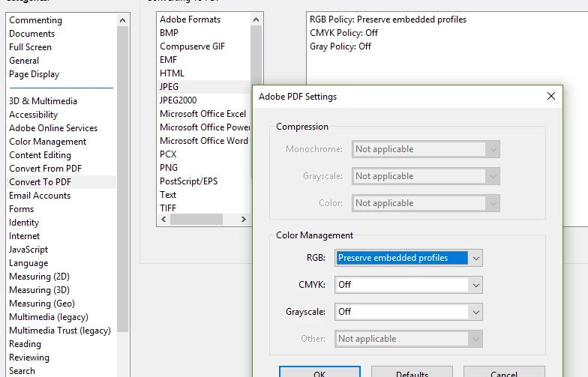Close the Adobe PDF Settings dialog
Image resolution: width=588 pixels, height=377 pixels.
pos(550,96)
